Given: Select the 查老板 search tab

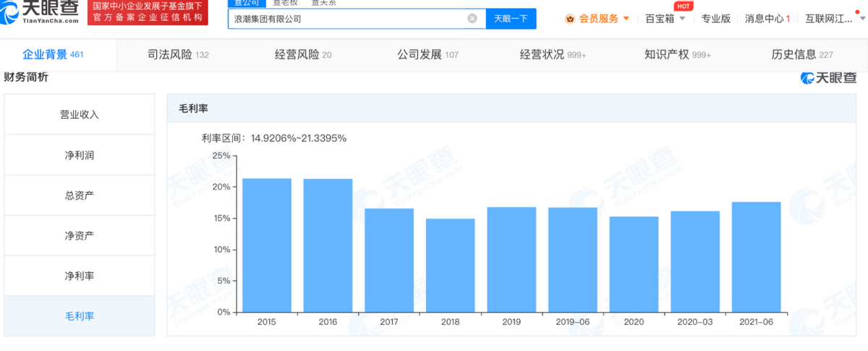Looking at the screenshot, I should pyautogui.click(x=286, y=3).
